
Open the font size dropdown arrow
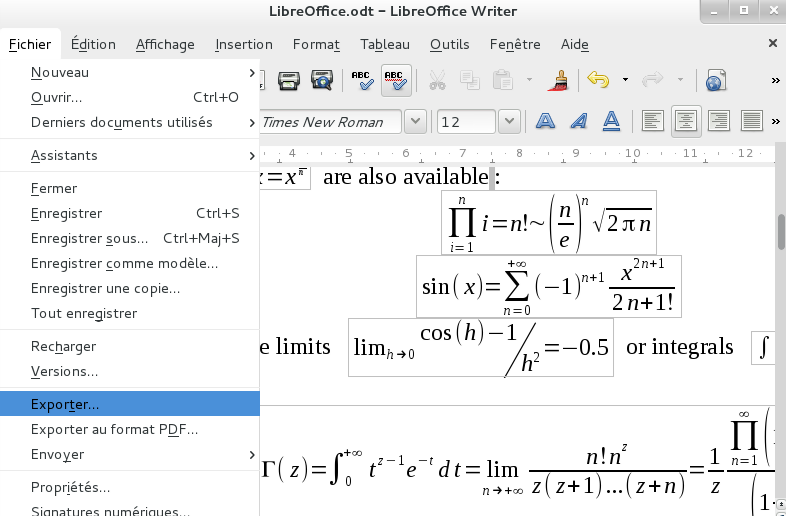[509, 122]
